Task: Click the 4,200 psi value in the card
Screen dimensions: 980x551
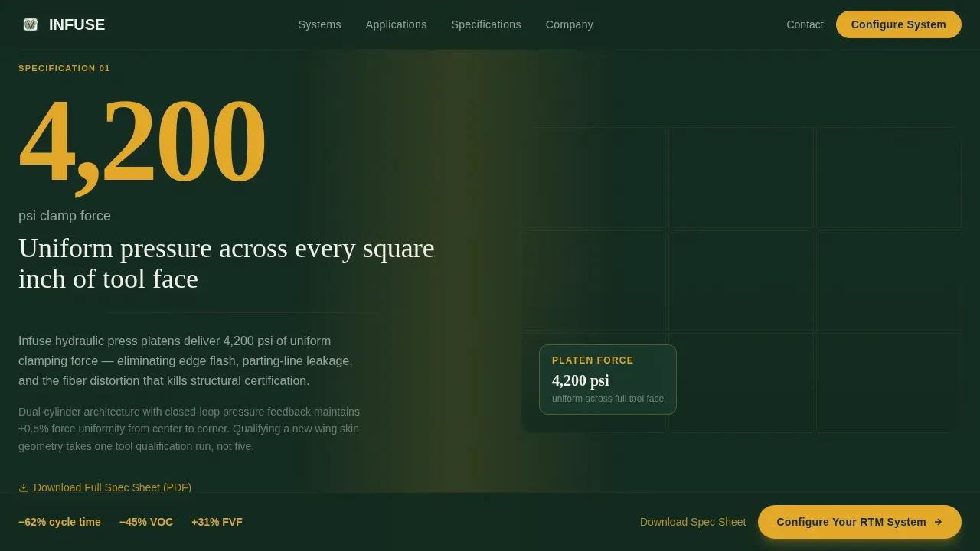Action: click(x=580, y=380)
